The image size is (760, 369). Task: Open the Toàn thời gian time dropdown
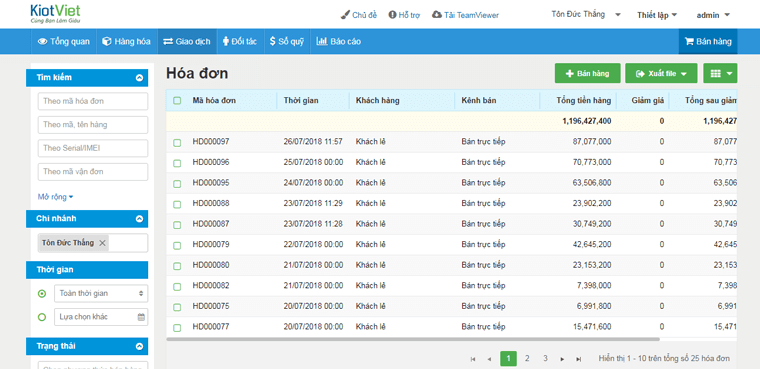coord(101,293)
